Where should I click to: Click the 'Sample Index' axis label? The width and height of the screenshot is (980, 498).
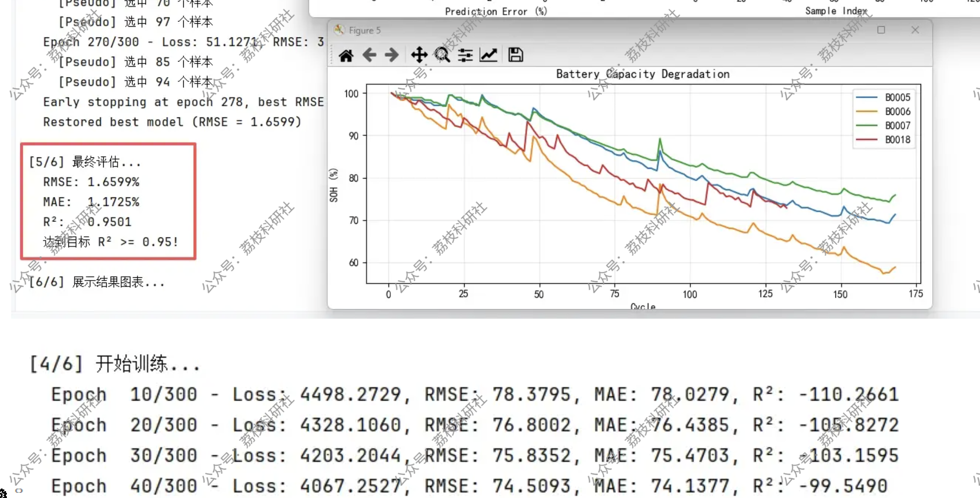pos(836,11)
